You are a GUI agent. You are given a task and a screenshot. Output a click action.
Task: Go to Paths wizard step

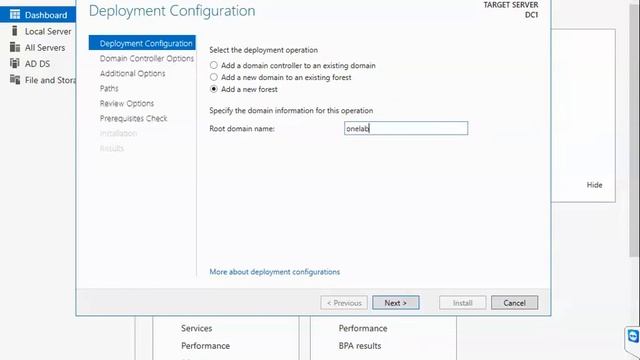(109, 88)
